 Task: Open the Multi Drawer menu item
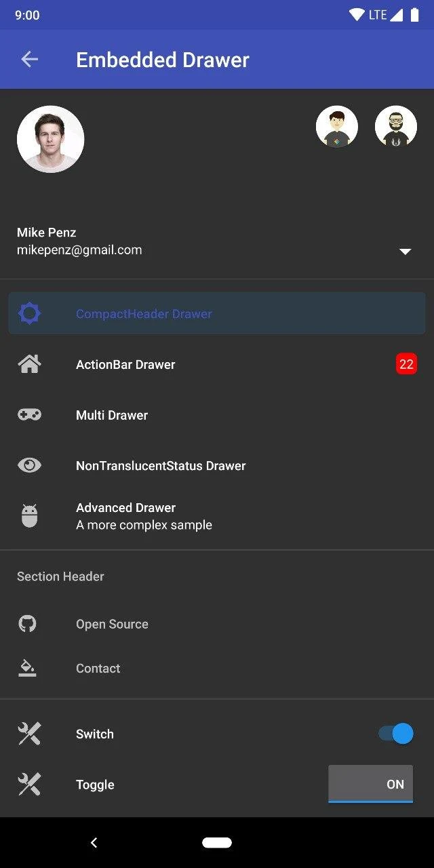pyautogui.click(x=112, y=415)
